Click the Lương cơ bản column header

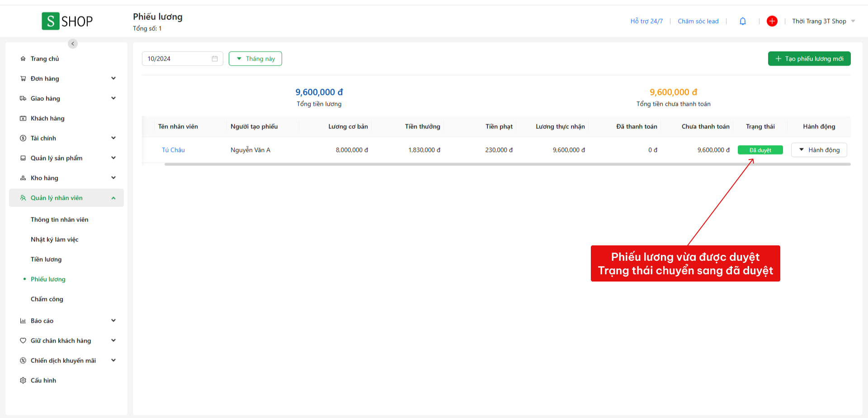(348, 127)
